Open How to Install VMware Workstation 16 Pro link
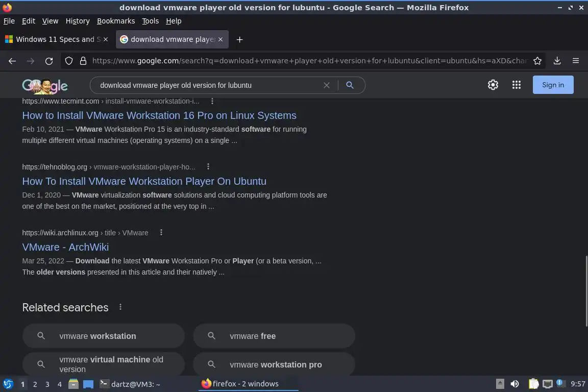The height and width of the screenshot is (392, 588). click(x=159, y=115)
